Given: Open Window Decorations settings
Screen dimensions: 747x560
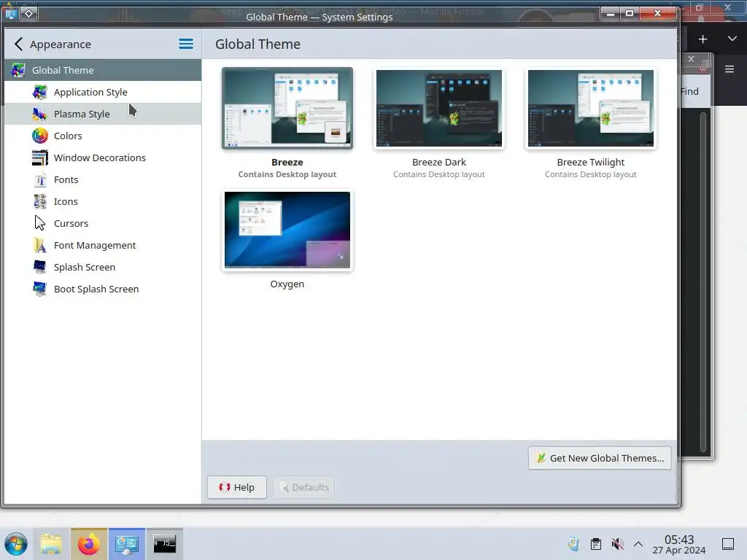Looking at the screenshot, I should tap(103, 157).
